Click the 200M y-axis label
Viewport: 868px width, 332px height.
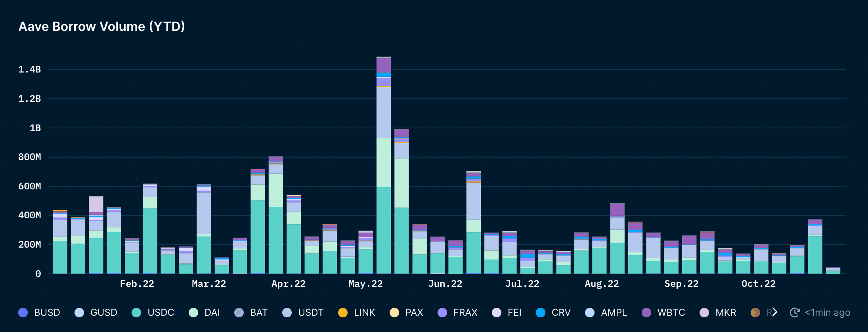tap(30, 244)
